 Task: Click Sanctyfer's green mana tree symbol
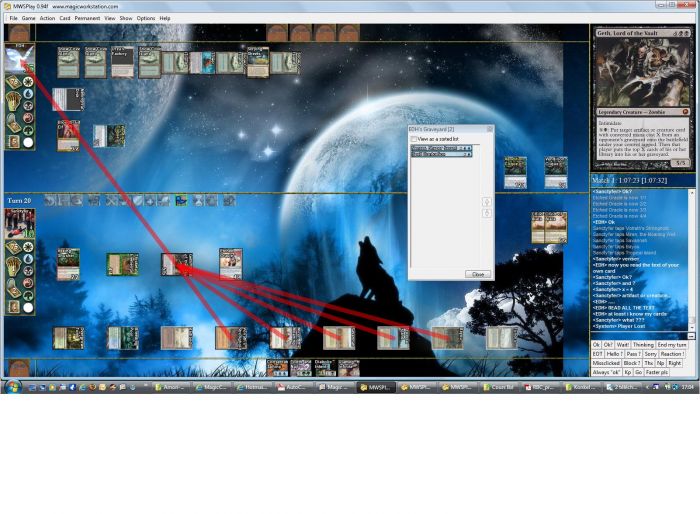pyautogui.click(x=28, y=296)
